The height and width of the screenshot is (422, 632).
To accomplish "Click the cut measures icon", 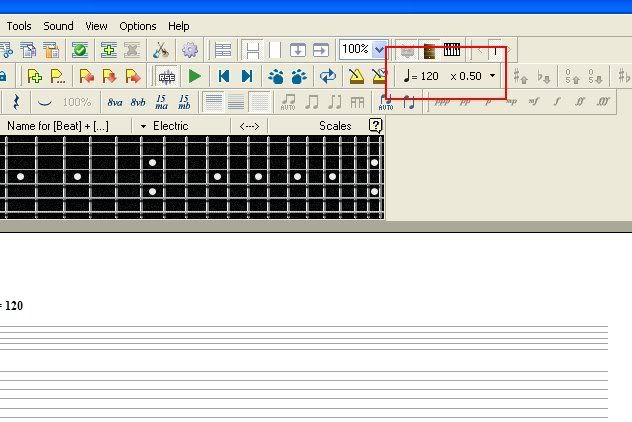I will [x=6, y=50].
